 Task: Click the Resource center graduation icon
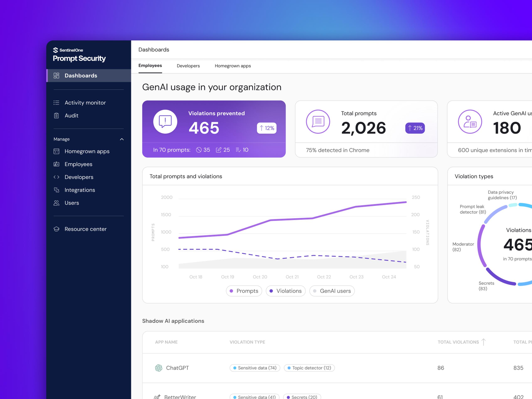point(56,229)
